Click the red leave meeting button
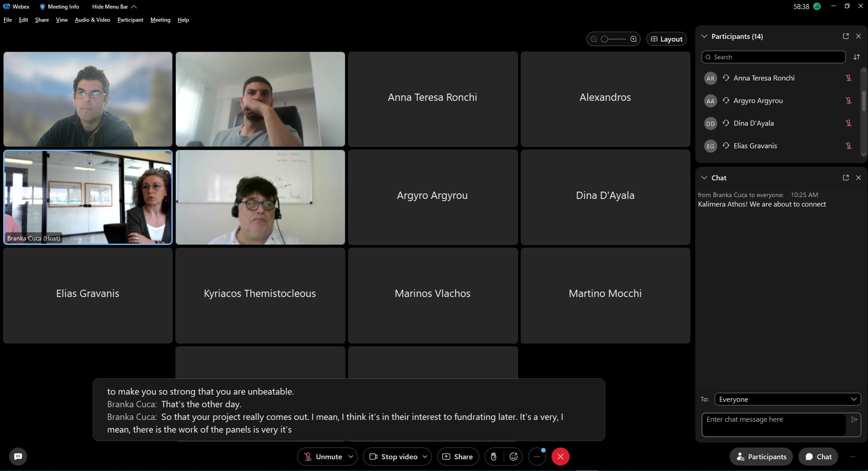 [x=561, y=457]
